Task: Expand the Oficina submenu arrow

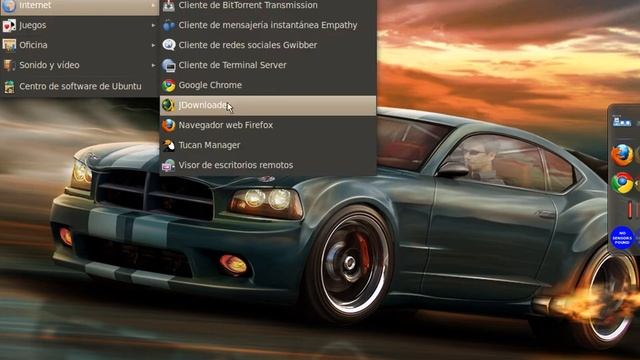Action: pyautogui.click(x=153, y=45)
